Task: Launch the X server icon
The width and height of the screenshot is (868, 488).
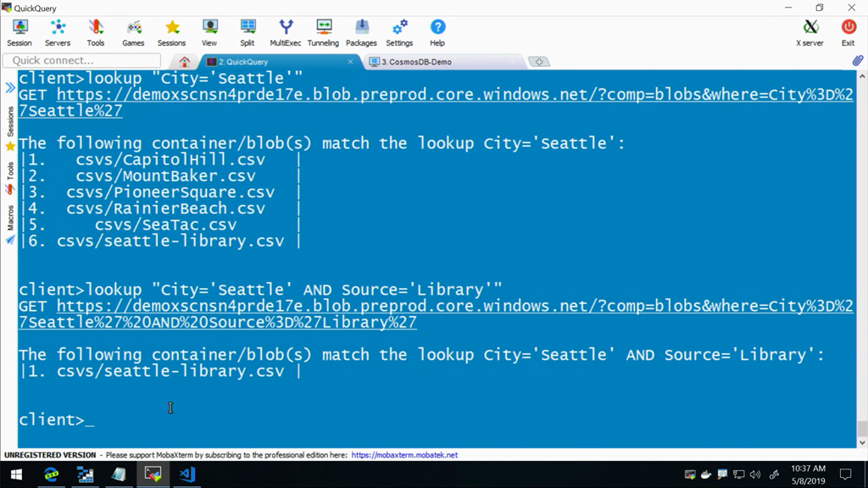Action: pos(810,33)
